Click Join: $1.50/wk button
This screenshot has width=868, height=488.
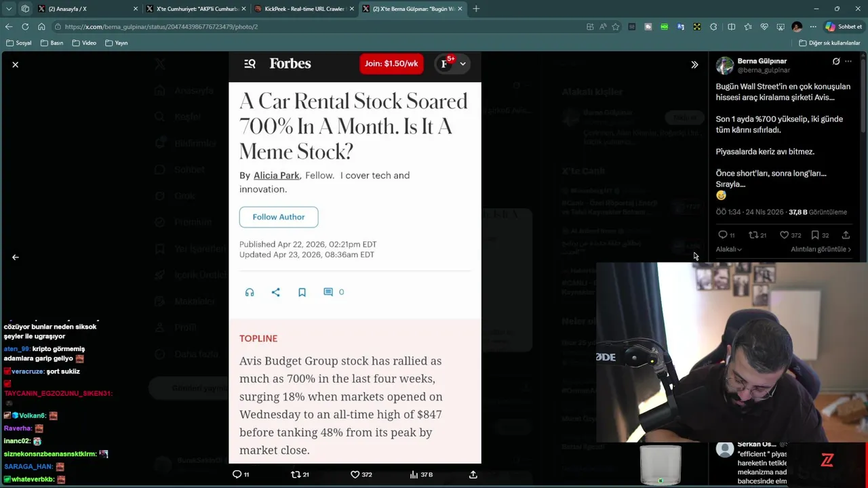click(391, 64)
